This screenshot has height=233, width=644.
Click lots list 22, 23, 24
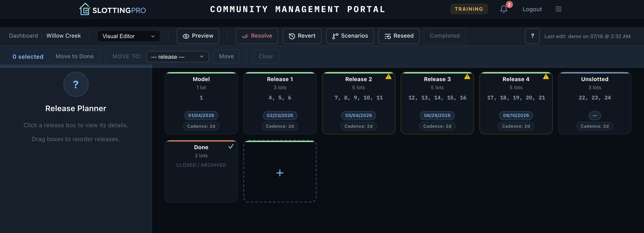[x=595, y=98]
